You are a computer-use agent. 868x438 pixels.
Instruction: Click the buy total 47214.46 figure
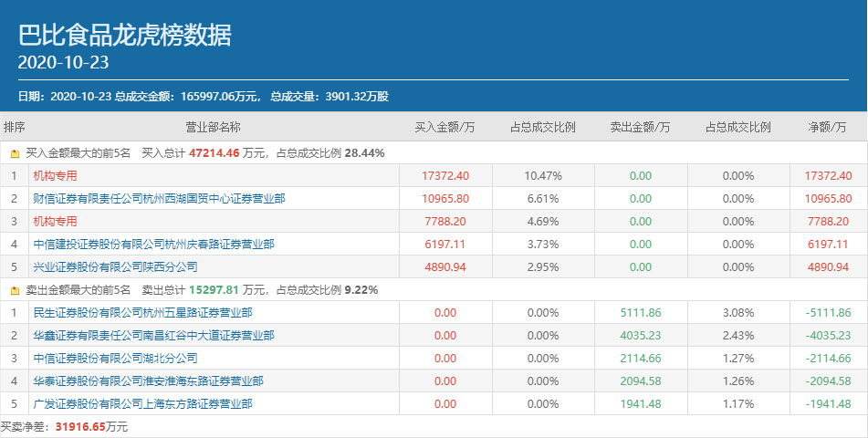coord(214,153)
